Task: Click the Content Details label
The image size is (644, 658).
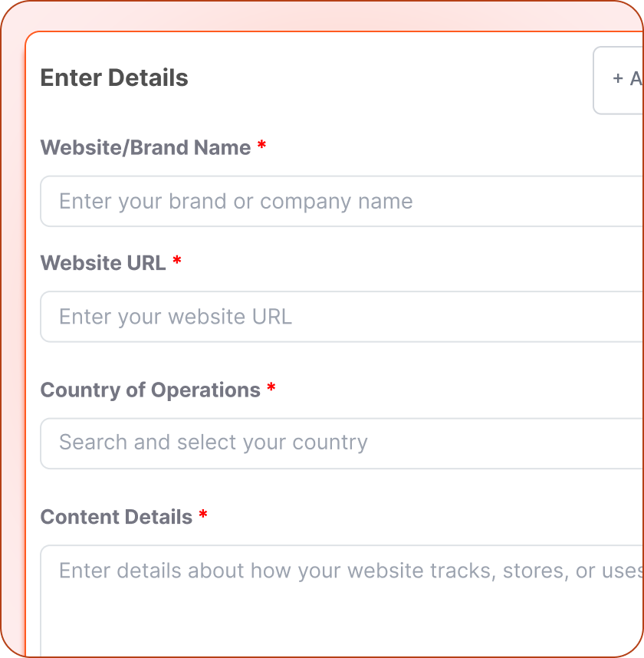Action: tap(116, 517)
